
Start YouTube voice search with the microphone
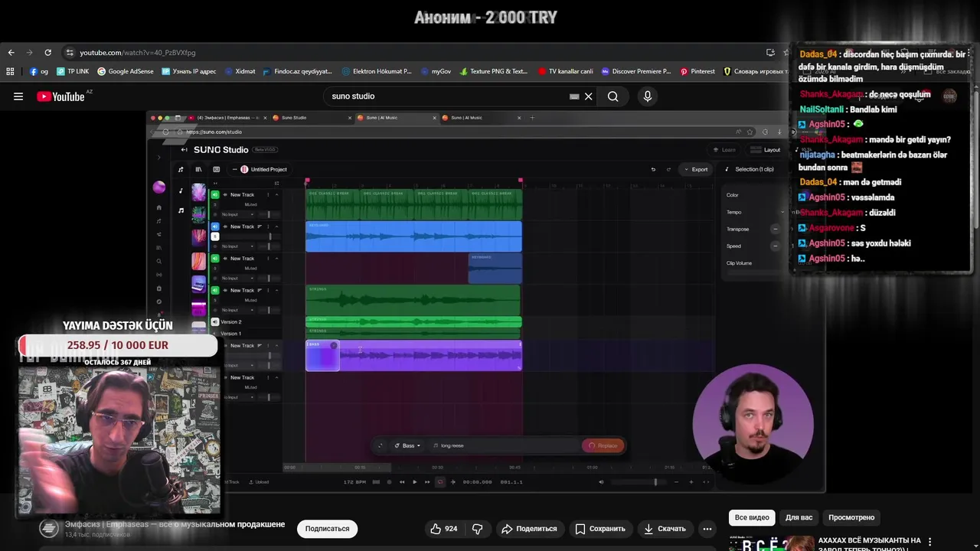coord(648,96)
